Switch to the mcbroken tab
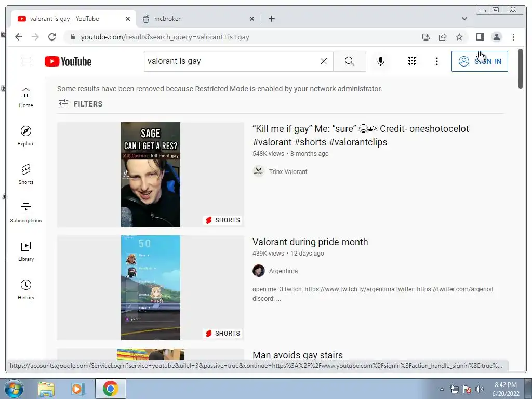Viewport: 532px width, 399px height. pyautogui.click(x=198, y=19)
